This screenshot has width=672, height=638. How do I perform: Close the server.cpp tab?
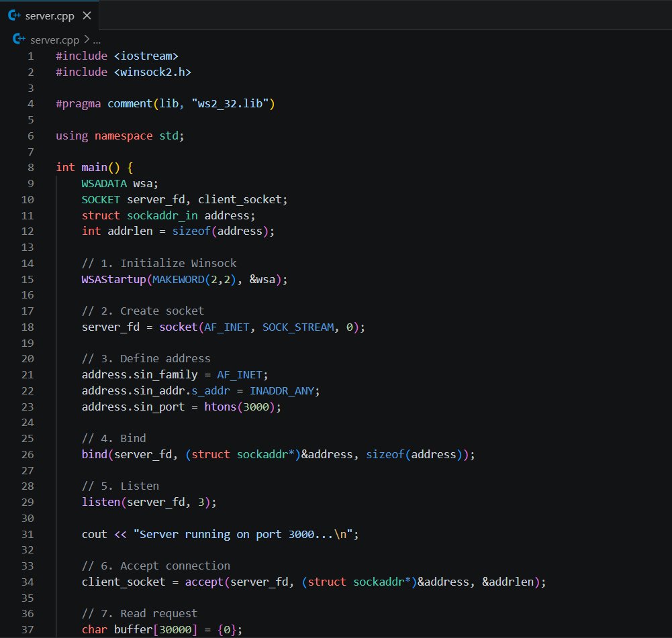(x=87, y=16)
